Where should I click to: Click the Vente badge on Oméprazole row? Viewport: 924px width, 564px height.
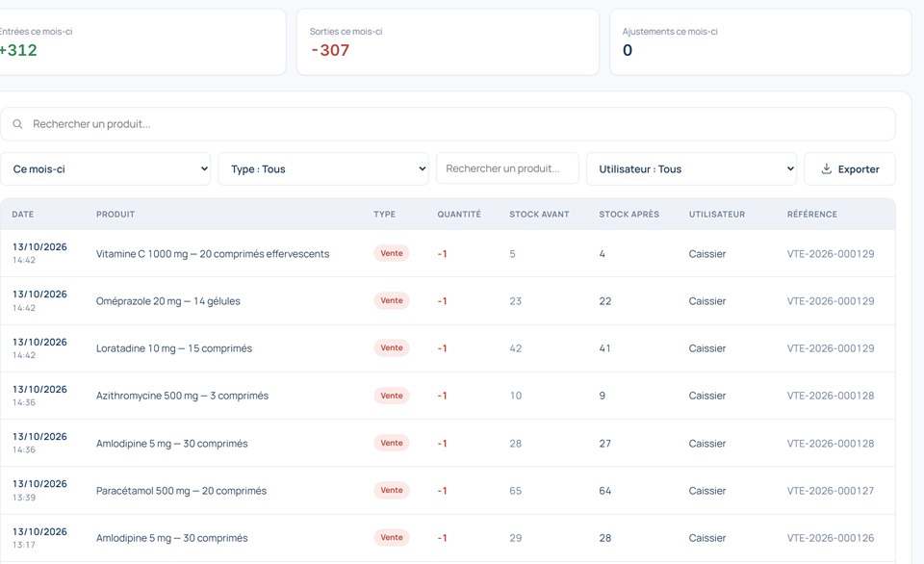[392, 300]
